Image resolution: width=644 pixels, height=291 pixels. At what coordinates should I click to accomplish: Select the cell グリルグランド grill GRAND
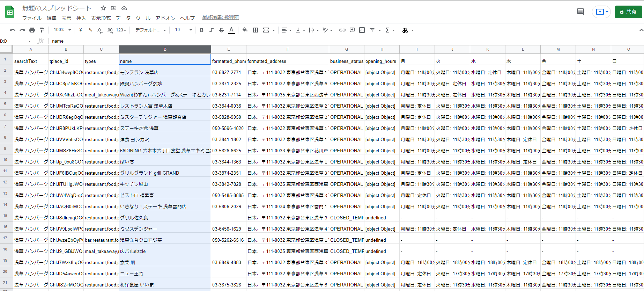tap(165, 173)
